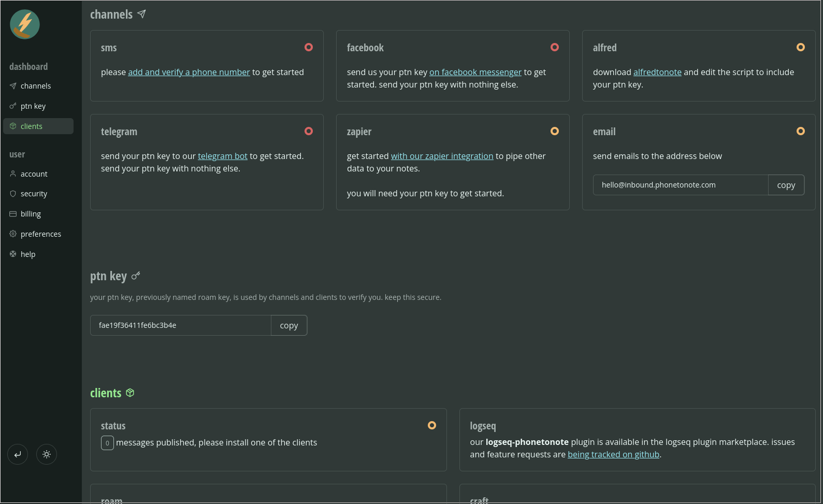
Task: Click the channels section heading
Action: coord(111,15)
